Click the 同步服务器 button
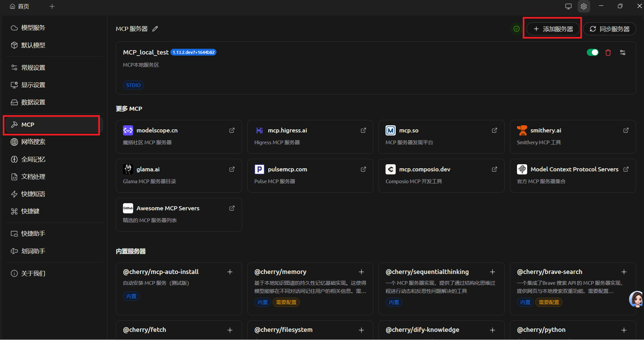The image size is (644, 340). 609,29
